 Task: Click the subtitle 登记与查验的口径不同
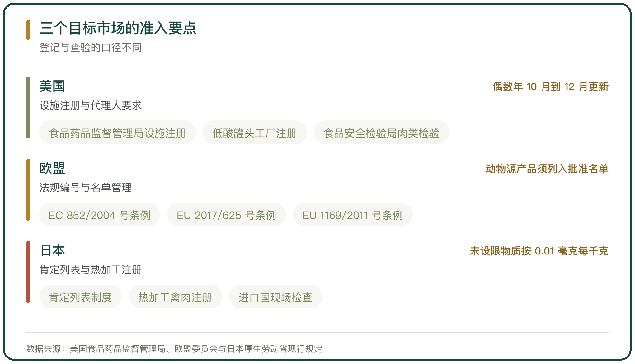pyautogui.click(x=90, y=48)
